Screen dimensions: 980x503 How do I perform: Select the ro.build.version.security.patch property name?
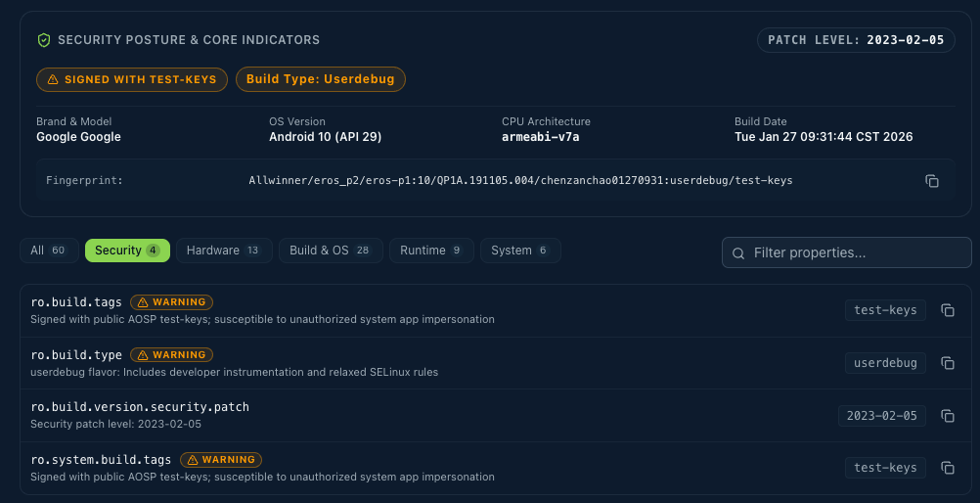click(x=140, y=407)
